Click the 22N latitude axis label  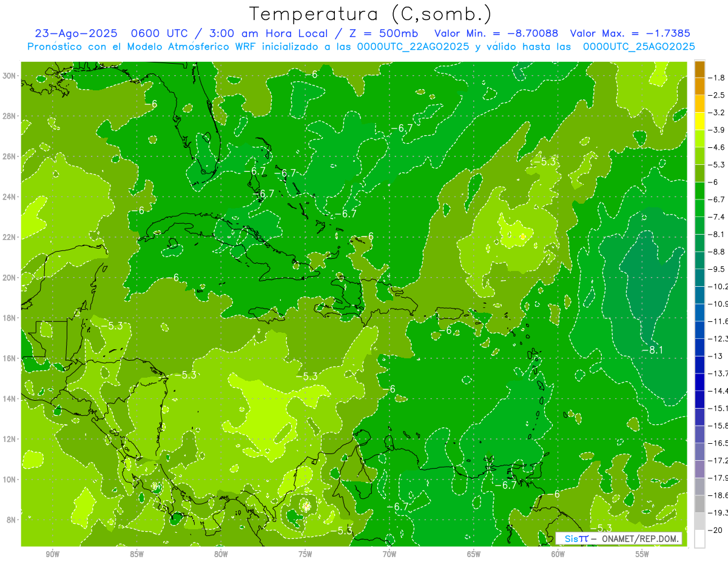point(10,237)
